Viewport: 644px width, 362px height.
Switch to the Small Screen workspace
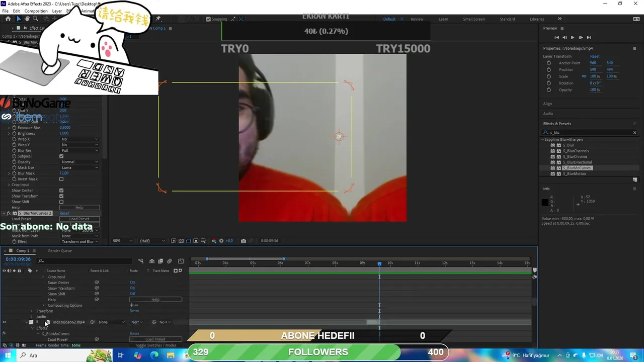tap(474, 19)
